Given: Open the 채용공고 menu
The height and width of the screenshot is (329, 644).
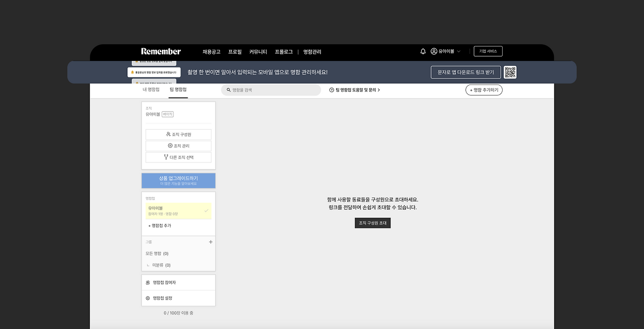Looking at the screenshot, I should [x=211, y=52].
